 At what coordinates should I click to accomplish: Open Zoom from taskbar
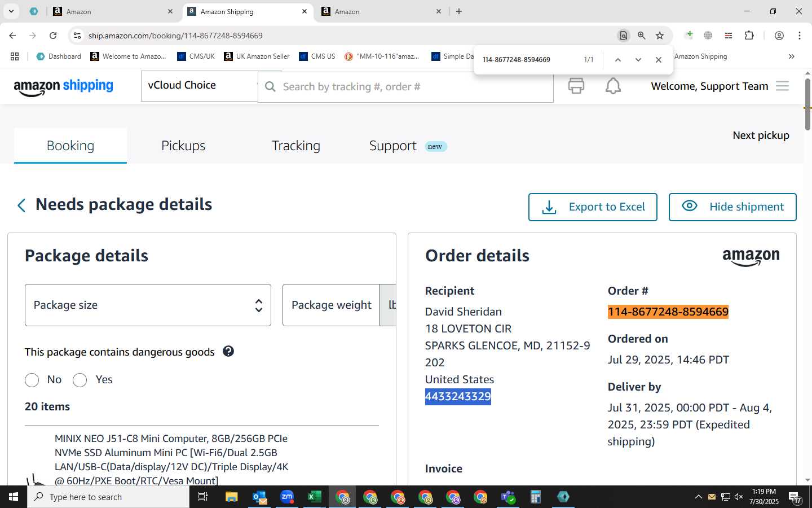(x=287, y=497)
